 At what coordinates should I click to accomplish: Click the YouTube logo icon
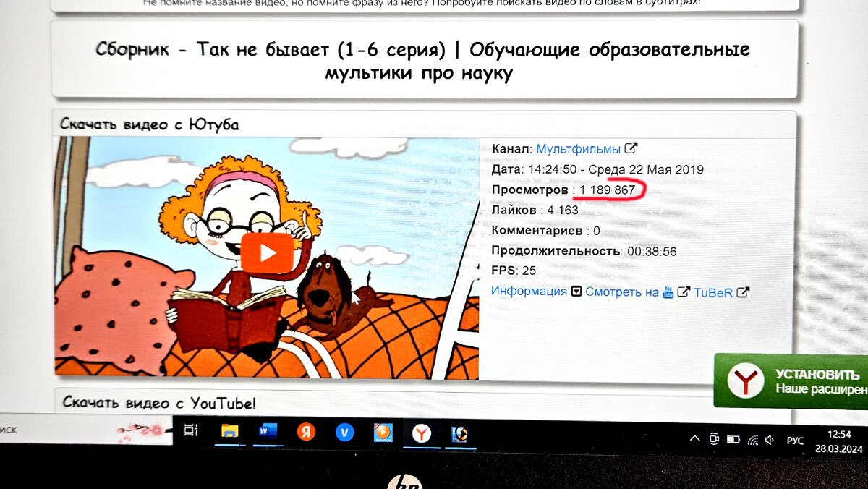pos(668,292)
